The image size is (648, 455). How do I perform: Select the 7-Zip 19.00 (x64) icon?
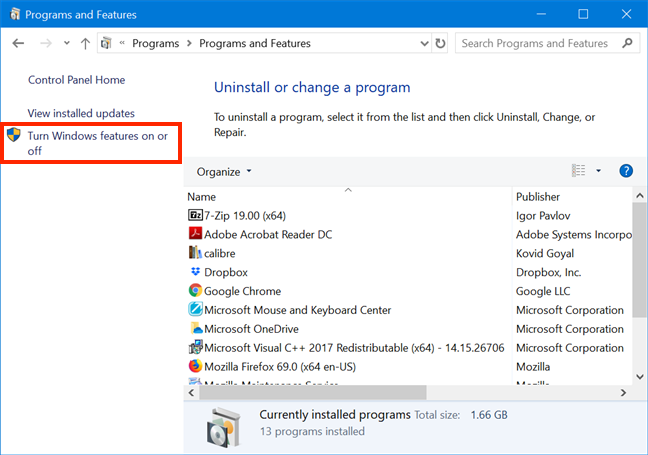(195, 215)
